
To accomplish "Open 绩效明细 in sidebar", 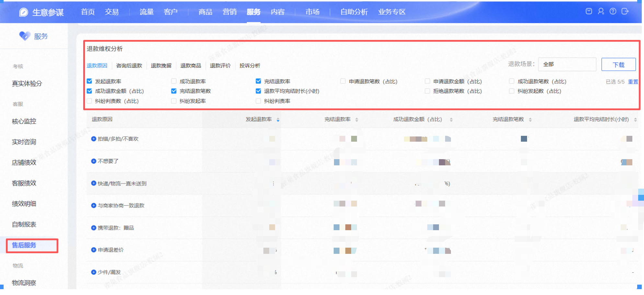I will point(24,204).
